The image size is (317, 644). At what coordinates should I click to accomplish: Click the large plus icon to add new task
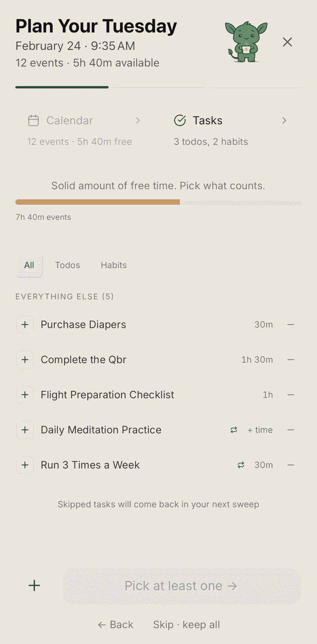click(34, 586)
